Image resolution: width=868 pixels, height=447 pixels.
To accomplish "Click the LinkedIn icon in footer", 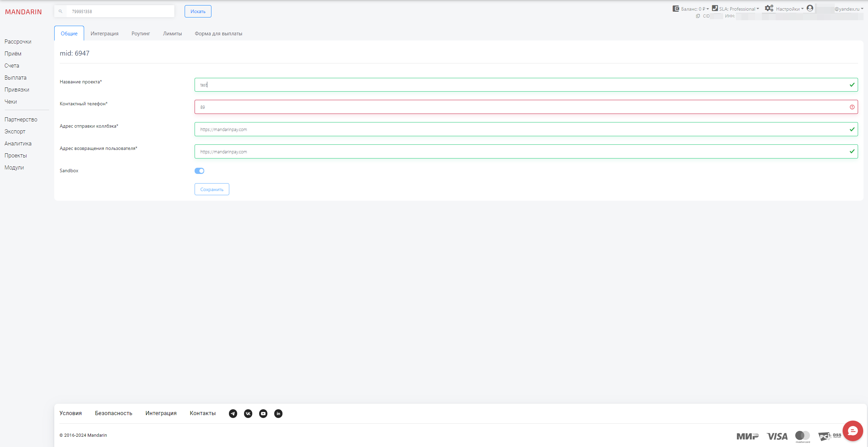I will pos(278,414).
